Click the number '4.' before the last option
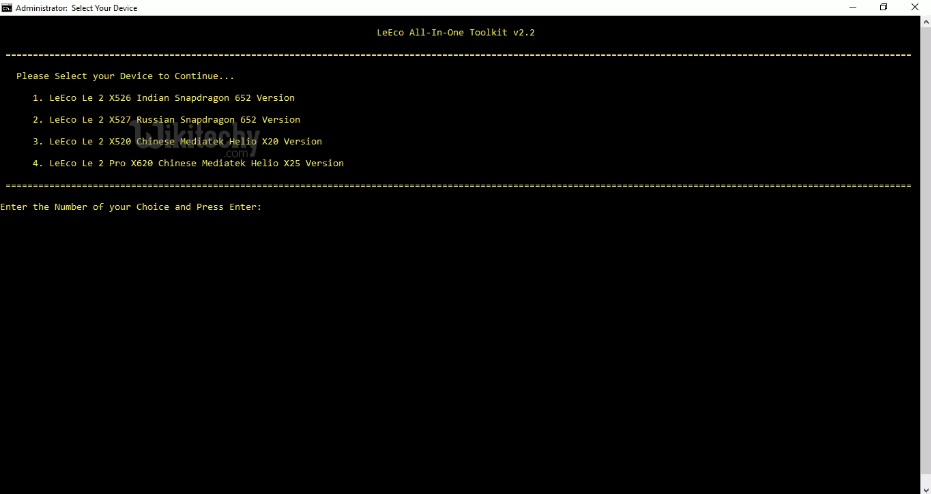The width and height of the screenshot is (931, 494). pos(38,163)
